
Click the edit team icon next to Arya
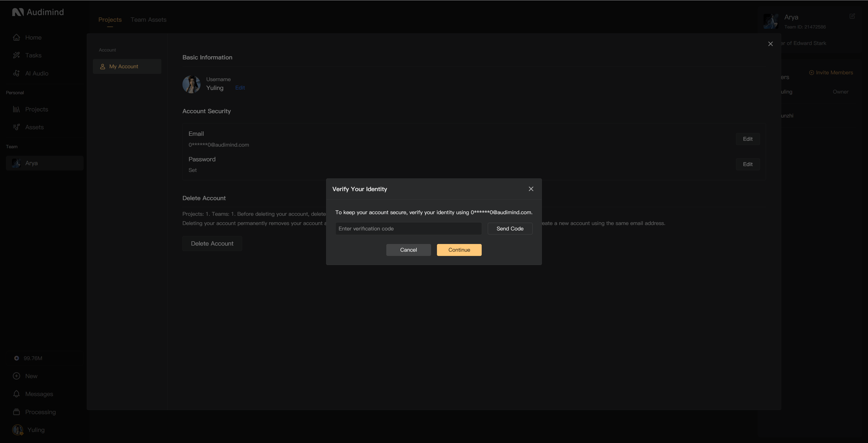pyautogui.click(x=852, y=16)
